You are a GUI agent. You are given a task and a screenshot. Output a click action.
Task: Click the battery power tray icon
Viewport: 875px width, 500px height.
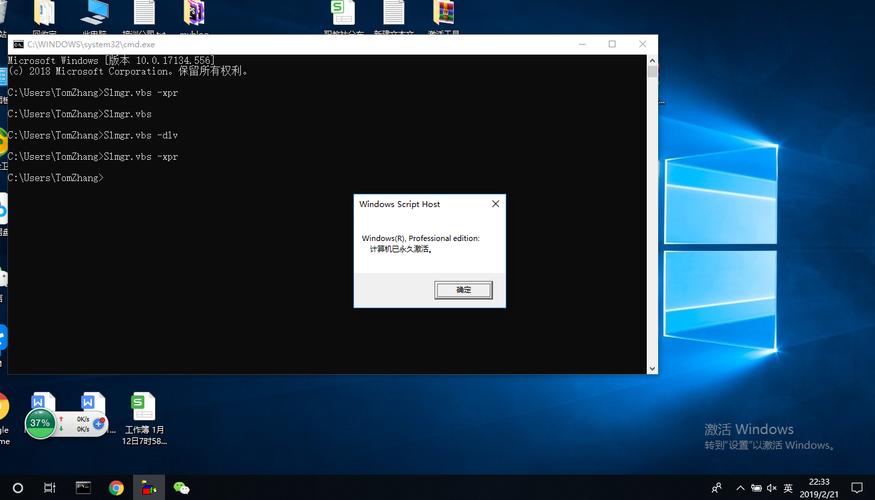(x=756, y=488)
